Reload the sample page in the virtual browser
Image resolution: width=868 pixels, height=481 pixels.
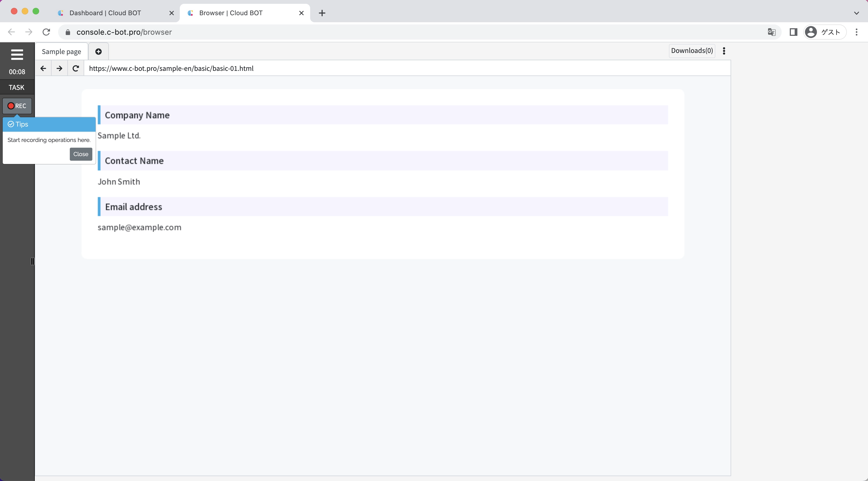pyautogui.click(x=76, y=68)
